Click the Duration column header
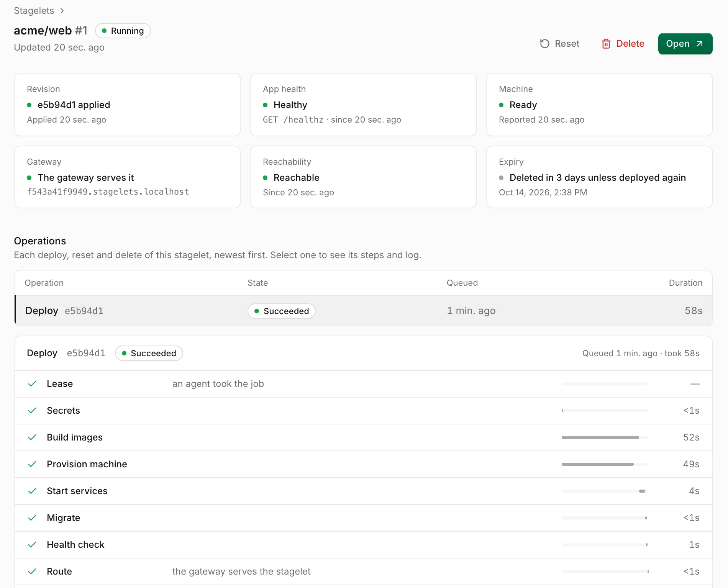The width and height of the screenshot is (728, 588). coord(685,283)
